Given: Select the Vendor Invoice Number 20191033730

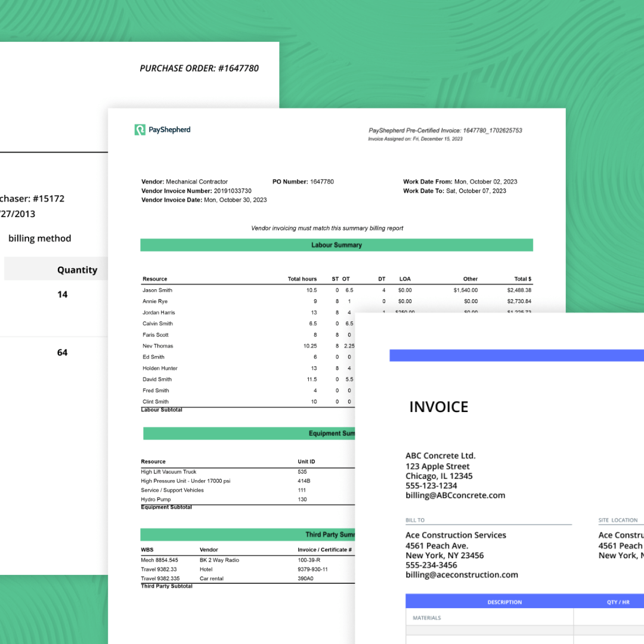Looking at the screenshot, I should click(x=196, y=191).
